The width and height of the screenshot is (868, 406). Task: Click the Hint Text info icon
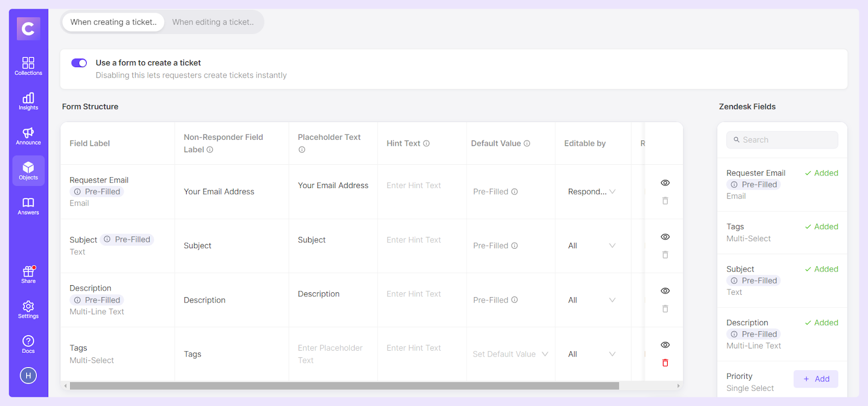pos(426,143)
